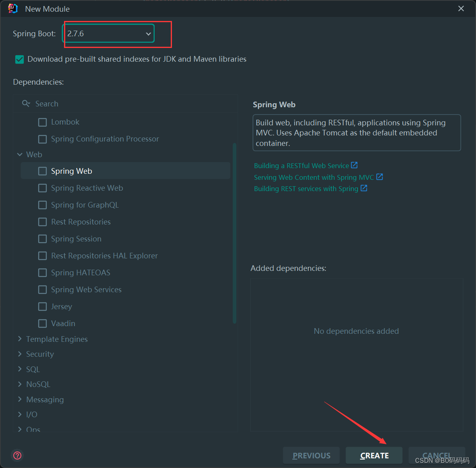Check Spring for GraphQL
The height and width of the screenshot is (468, 476).
(x=43, y=205)
